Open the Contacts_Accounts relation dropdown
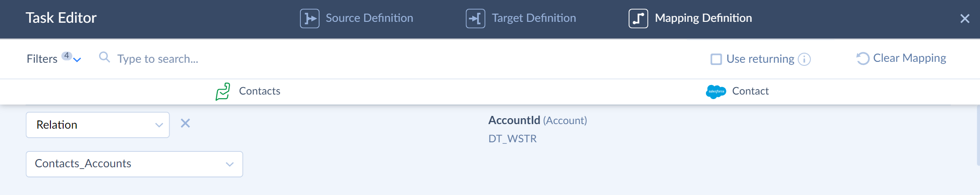The height and width of the screenshot is (195, 980). (135, 164)
